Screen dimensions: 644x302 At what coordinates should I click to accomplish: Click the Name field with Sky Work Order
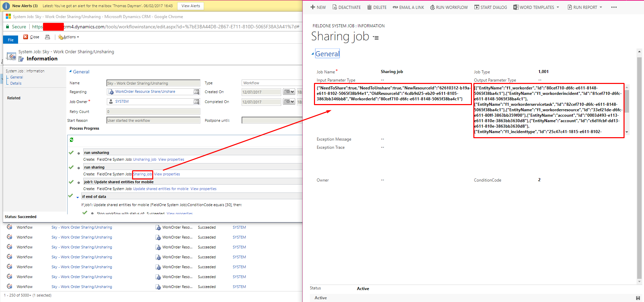(153, 83)
